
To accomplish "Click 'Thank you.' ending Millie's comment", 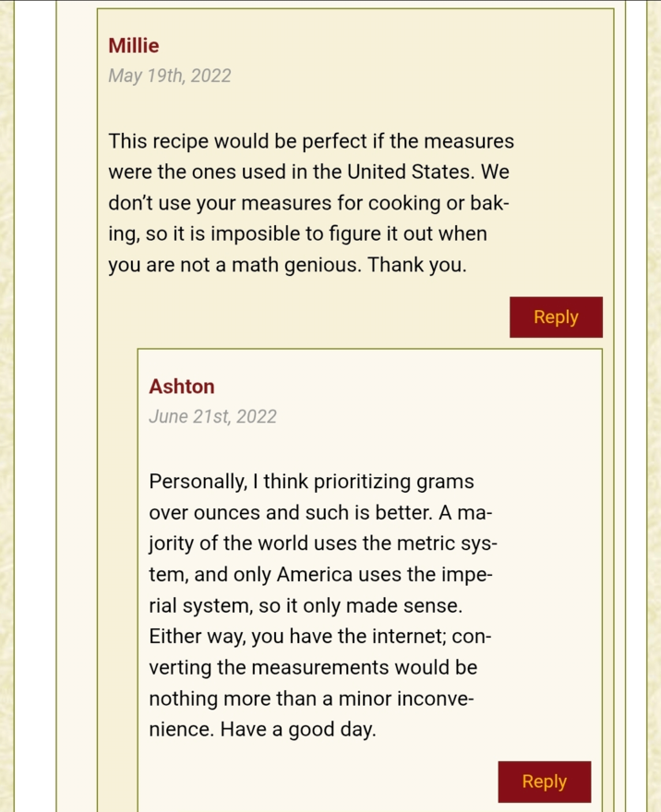I will [x=417, y=265].
